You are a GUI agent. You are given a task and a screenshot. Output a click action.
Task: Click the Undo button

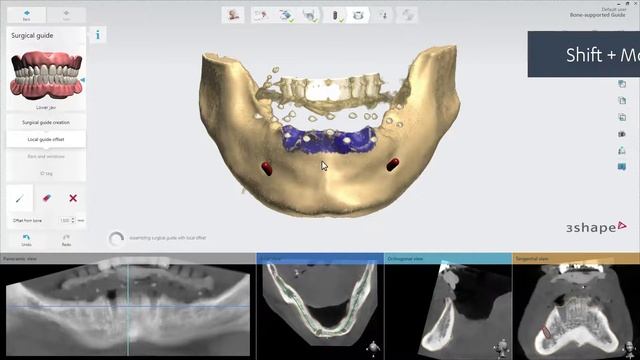(x=27, y=240)
